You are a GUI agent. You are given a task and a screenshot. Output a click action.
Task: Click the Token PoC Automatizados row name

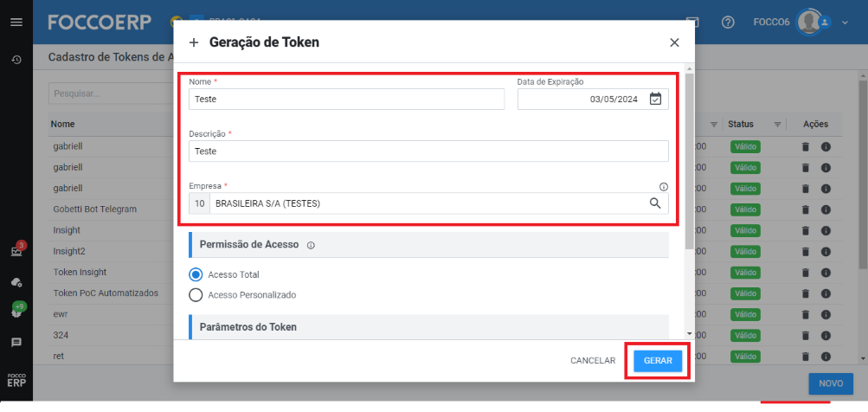pos(106,293)
